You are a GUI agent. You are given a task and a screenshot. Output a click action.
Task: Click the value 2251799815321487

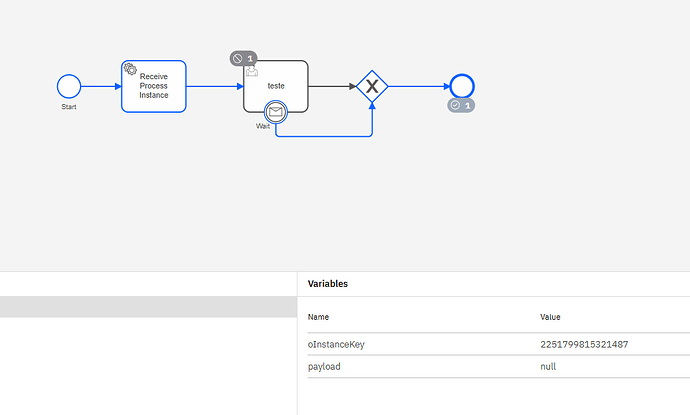click(584, 345)
